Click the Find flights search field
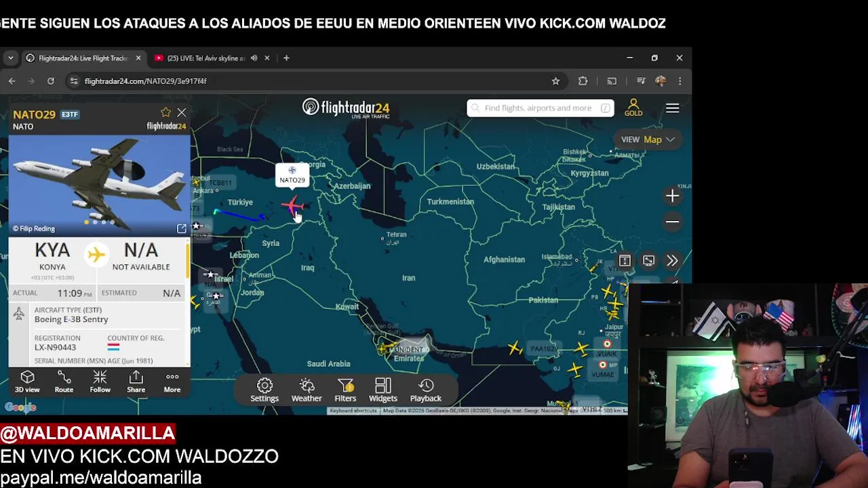Screen dimensions: 868x488 [540, 108]
